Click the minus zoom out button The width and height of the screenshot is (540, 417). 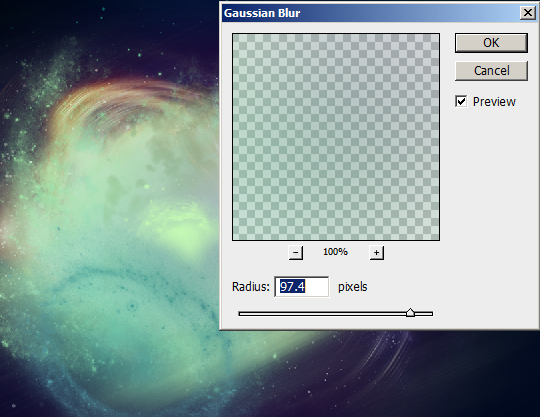click(295, 252)
